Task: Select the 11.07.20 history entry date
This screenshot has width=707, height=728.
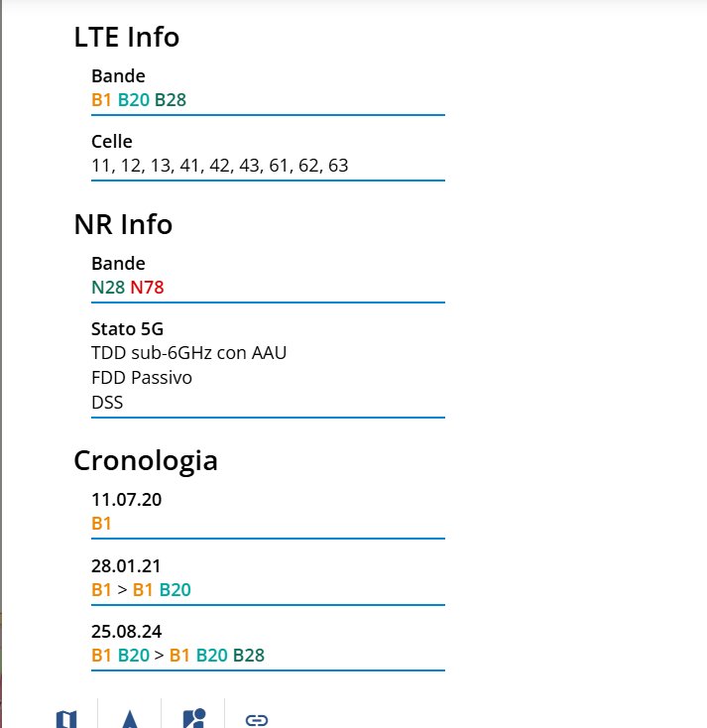Action: 126,499
